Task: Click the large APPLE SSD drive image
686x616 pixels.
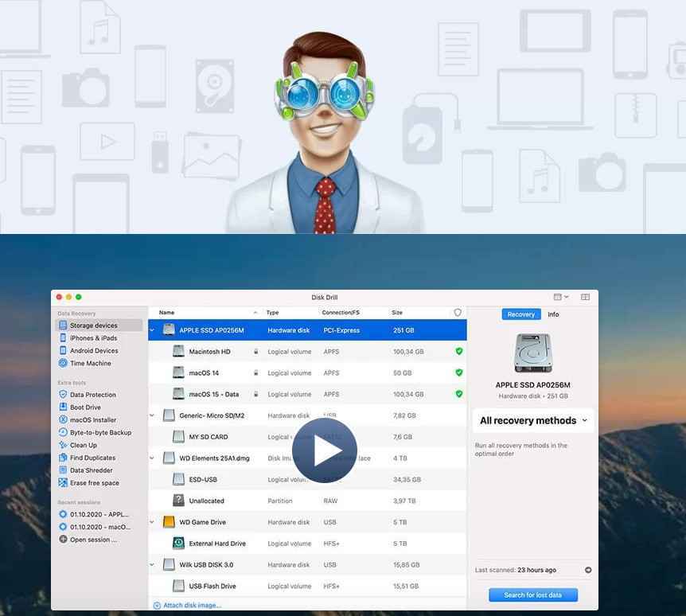Action: 533,353
